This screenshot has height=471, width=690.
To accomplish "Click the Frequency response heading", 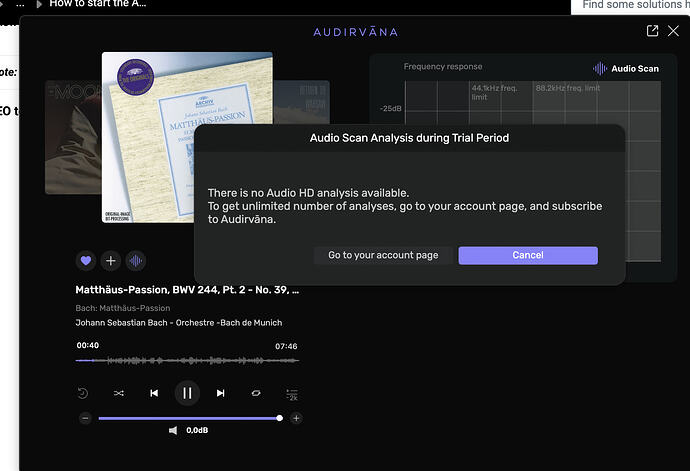I will (x=443, y=66).
